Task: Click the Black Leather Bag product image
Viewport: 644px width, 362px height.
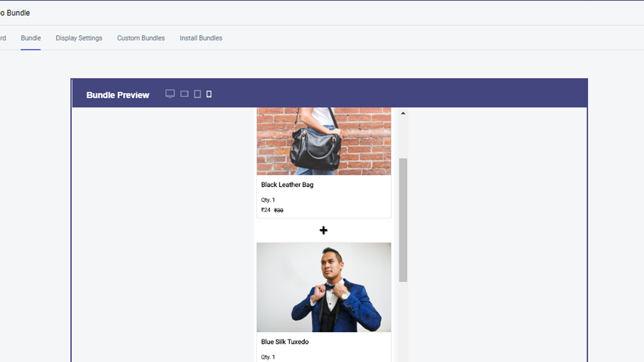Action: [x=324, y=141]
